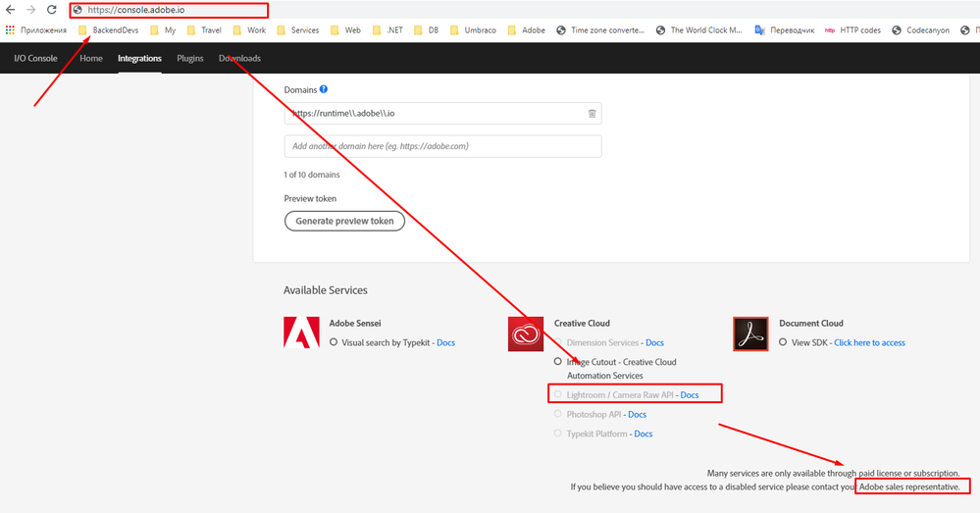980x513 pixels.
Task: Click the site info globe icon
Action: [x=77, y=10]
